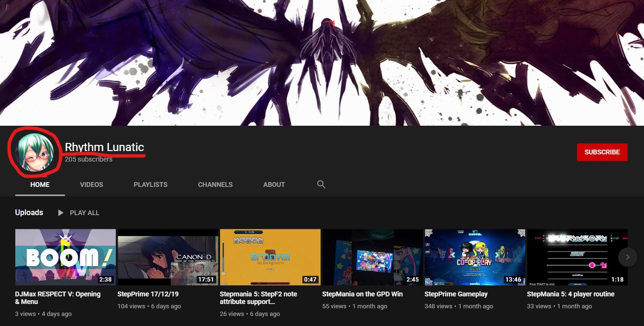Image resolution: width=644 pixels, height=326 pixels.
Task: Click the 2:45 duration badge
Action: pos(412,280)
